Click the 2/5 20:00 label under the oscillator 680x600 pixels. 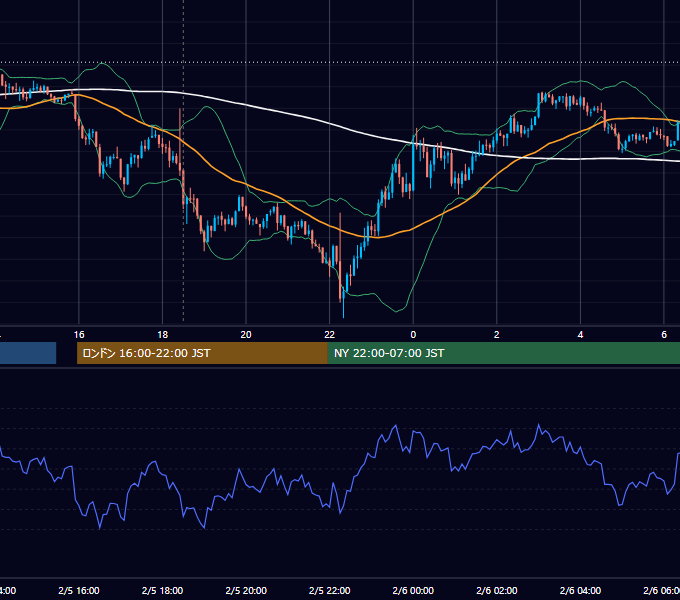[x=246, y=590]
